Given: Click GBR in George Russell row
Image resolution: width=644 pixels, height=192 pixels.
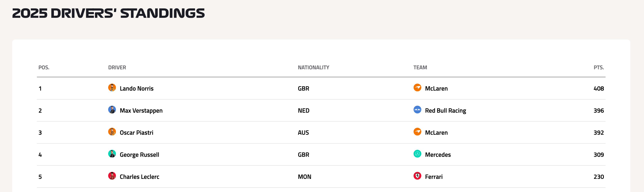Looking at the screenshot, I should tap(303, 155).
